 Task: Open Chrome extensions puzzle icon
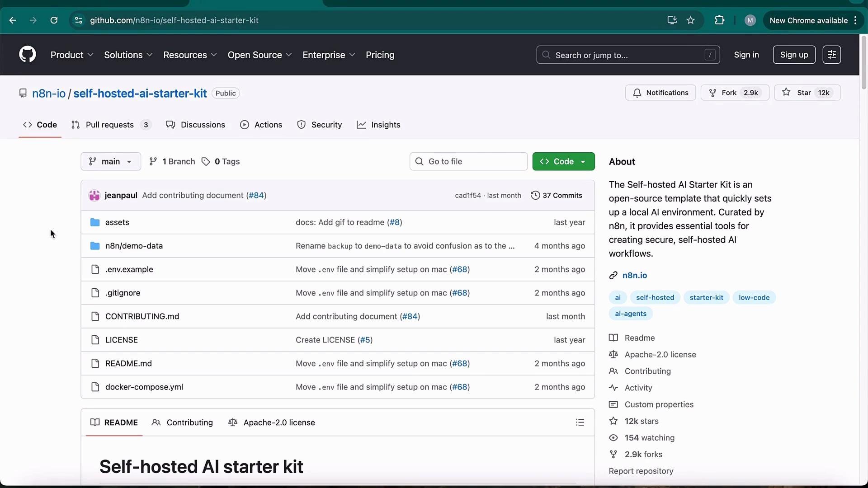[719, 20]
